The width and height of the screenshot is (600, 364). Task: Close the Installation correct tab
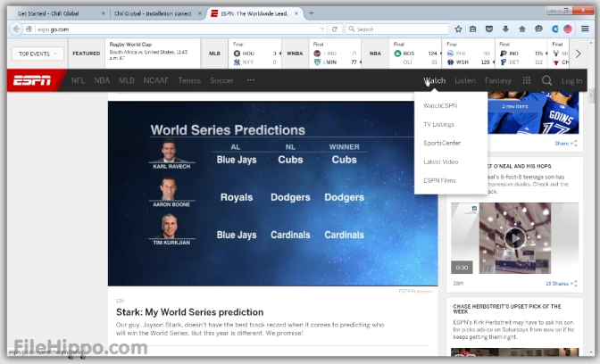click(199, 13)
